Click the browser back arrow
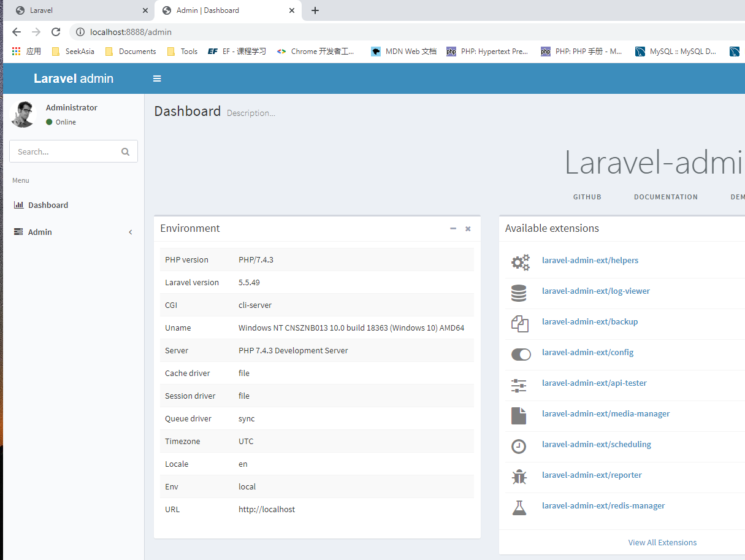Viewport: 745px width, 560px height. pos(17,32)
